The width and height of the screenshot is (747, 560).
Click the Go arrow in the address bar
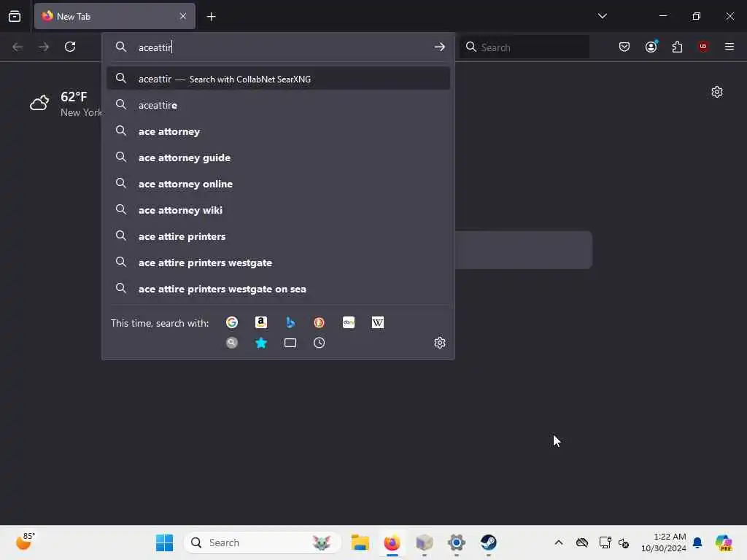click(x=439, y=47)
